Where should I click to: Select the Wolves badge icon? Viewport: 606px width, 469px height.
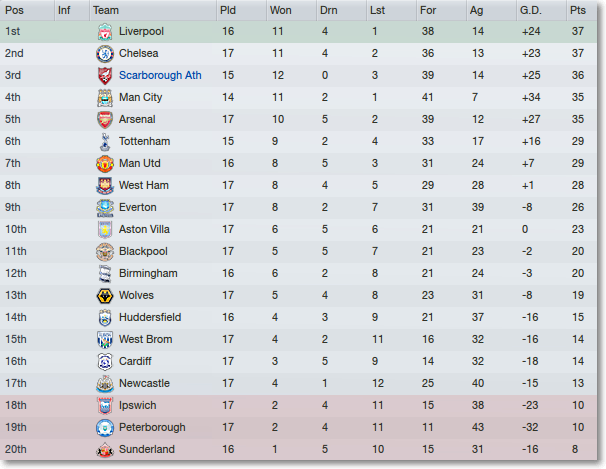(x=105, y=296)
